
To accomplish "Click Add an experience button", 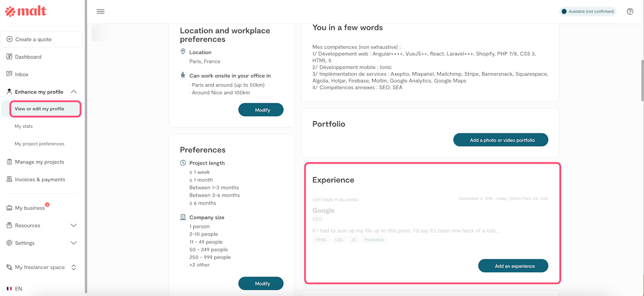I will pyautogui.click(x=513, y=266).
